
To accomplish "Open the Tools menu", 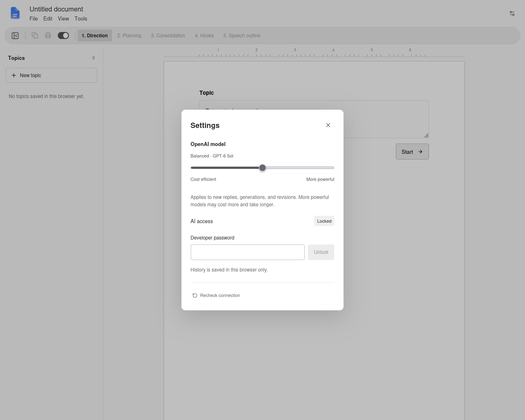I will 81,18.
